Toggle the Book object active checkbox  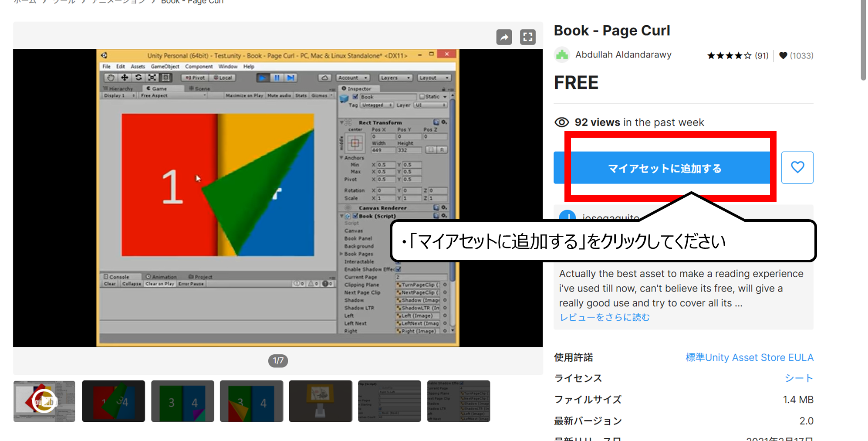pos(355,97)
